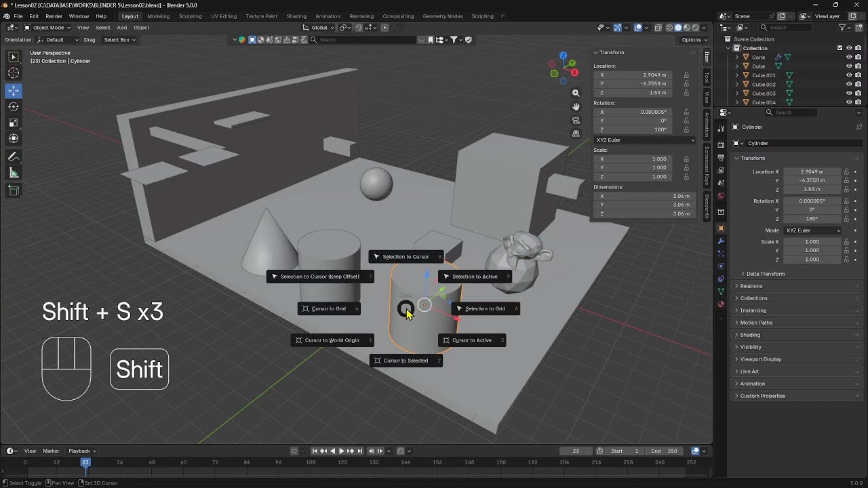The image size is (868, 488).
Task: Click the wrench modifier icon beside Cone
Action: [778, 58]
